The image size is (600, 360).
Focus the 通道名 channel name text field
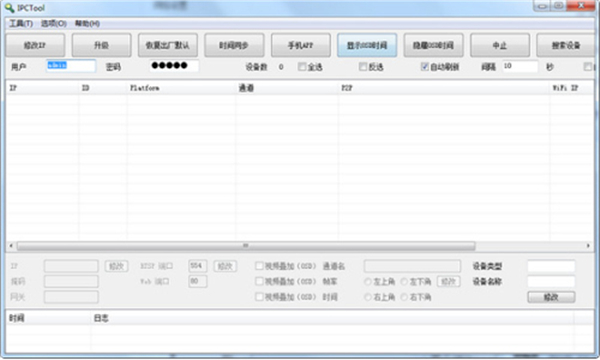point(412,266)
